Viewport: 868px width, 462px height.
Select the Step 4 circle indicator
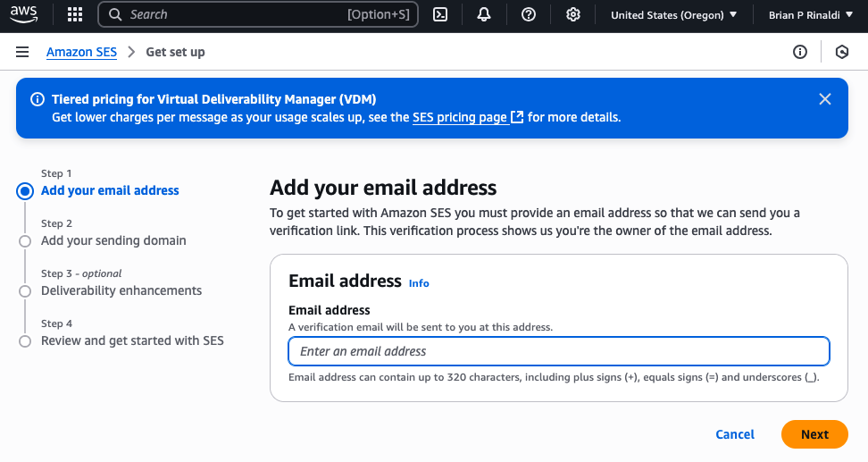(25, 341)
